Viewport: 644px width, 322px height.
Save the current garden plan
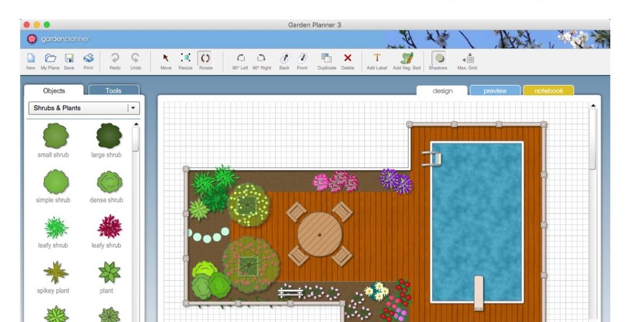tap(69, 59)
